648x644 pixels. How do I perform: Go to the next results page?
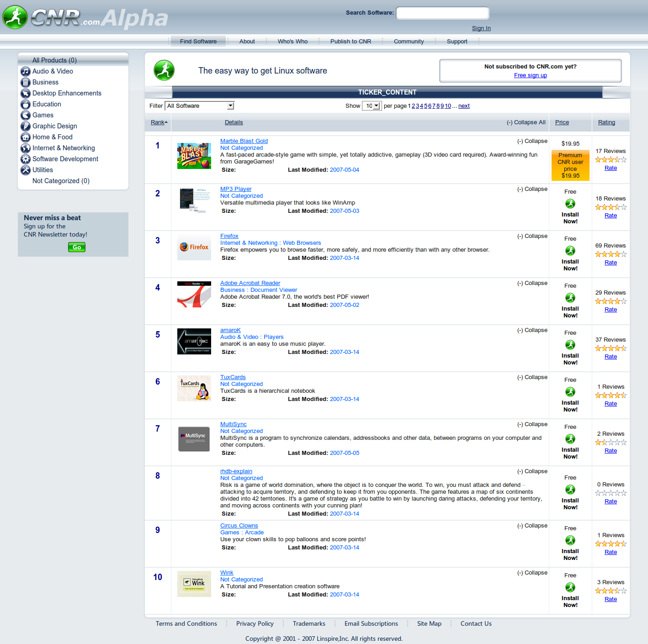pyautogui.click(x=464, y=106)
